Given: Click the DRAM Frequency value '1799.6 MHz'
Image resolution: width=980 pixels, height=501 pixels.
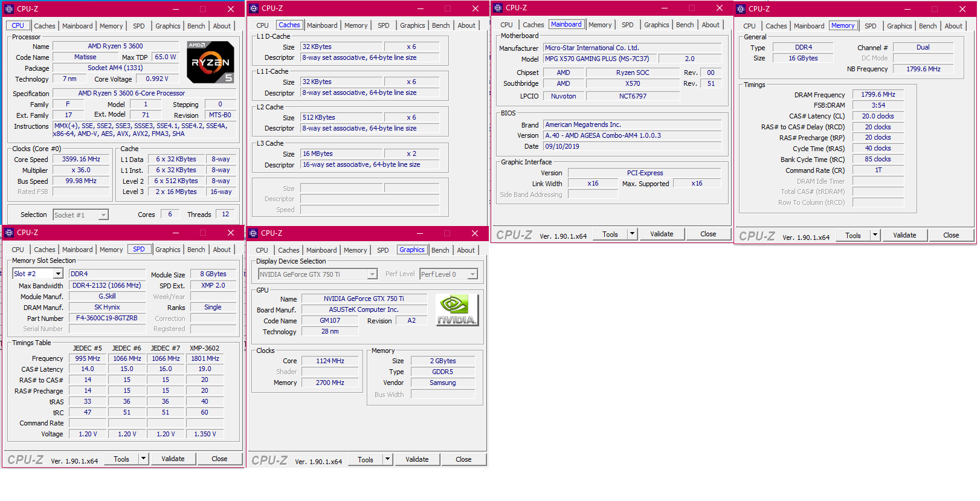Looking at the screenshot, I should (878, 94).
